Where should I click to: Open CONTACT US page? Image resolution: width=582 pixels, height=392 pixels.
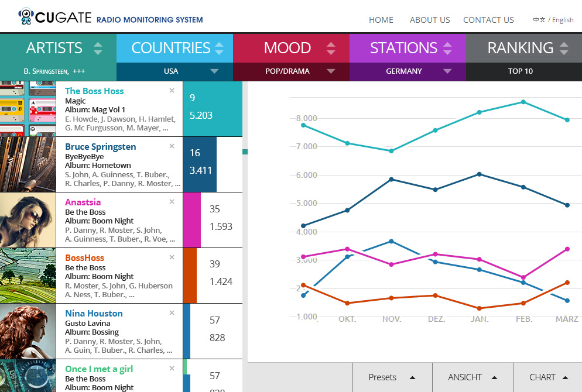pyautogui.click(x=488, y=20)
